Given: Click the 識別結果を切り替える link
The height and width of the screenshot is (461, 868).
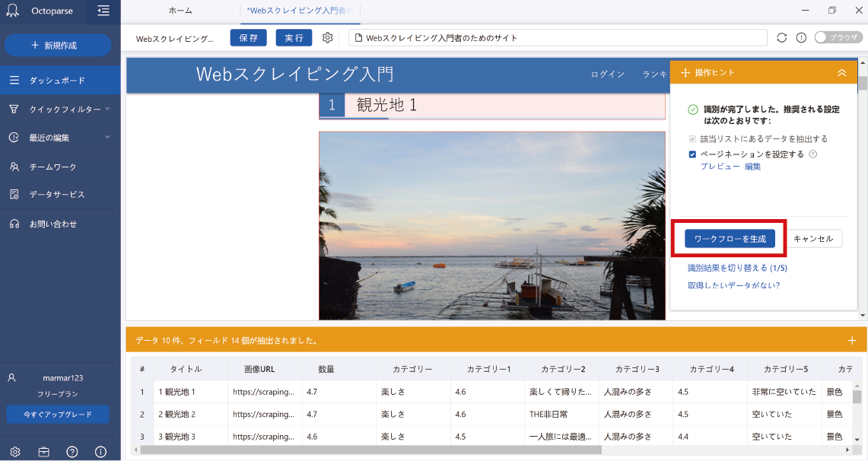Looking at the screenshot, I should (x=736, y=269).
